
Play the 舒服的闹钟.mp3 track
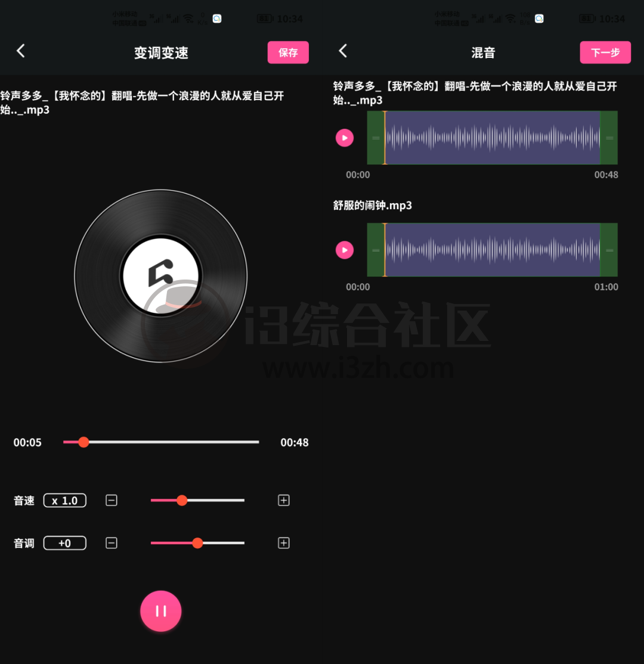point(345,250)
